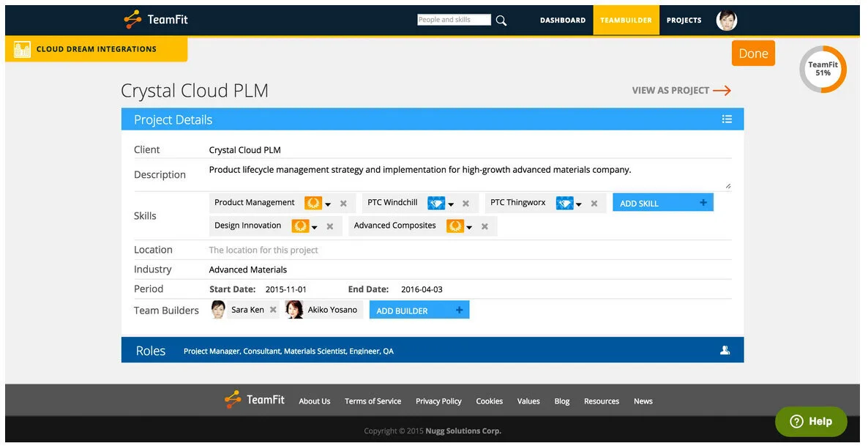Viewport: 868px width, 446px height.
Task: Expand the Roles section bar
Action: pyautogui.click(x=433, y=350)
